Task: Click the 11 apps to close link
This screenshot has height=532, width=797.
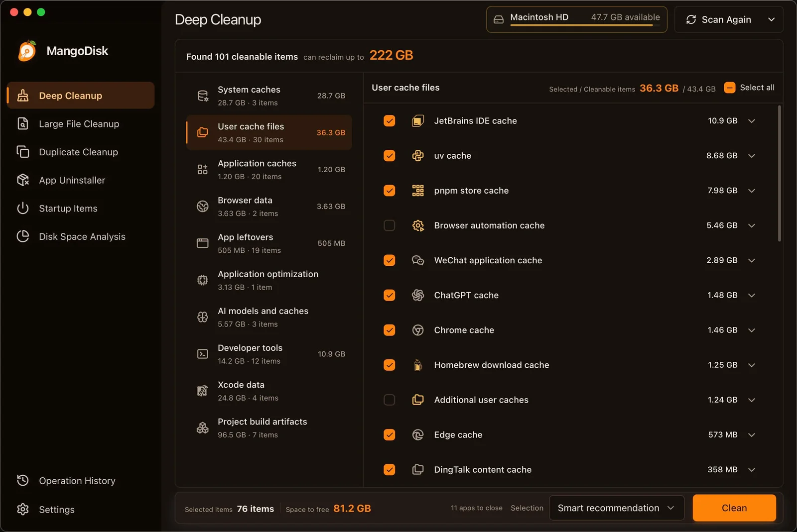Action: (x=477, y=508)
